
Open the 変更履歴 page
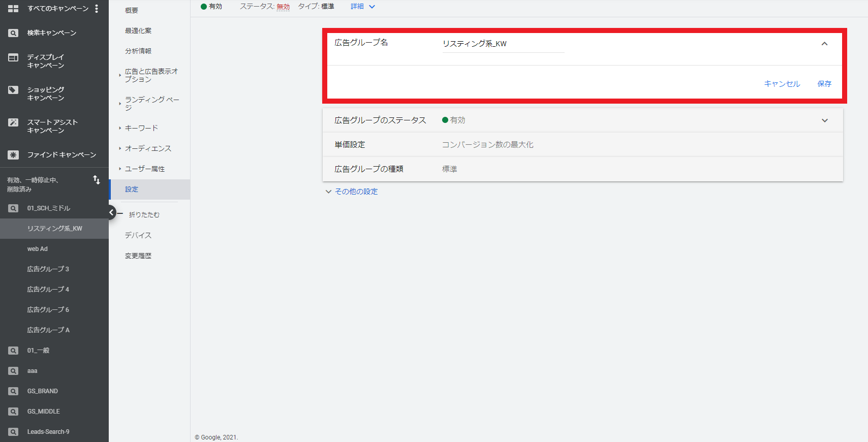click(138, 256)
